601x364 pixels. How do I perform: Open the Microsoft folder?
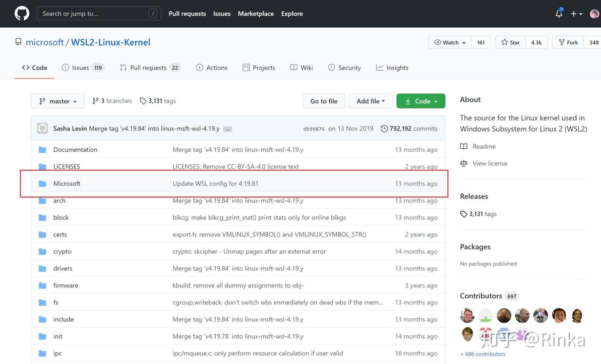point(67,184)
